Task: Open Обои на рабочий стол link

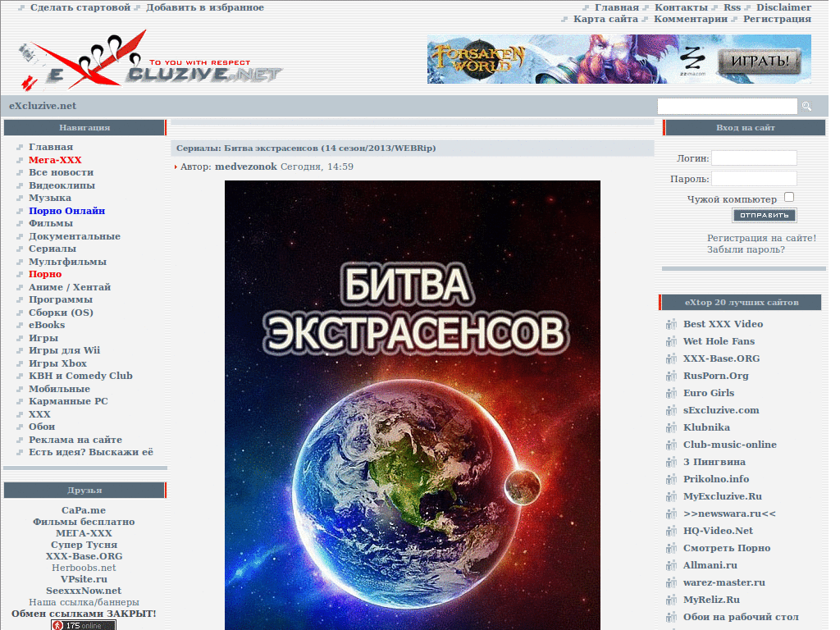Action: click(741, 617)
